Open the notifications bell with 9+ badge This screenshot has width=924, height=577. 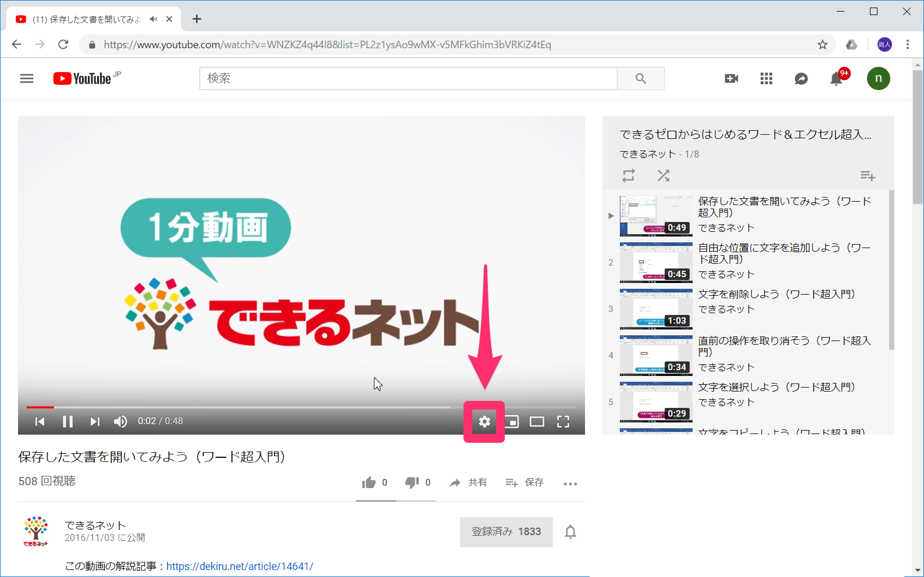(837, 78)
